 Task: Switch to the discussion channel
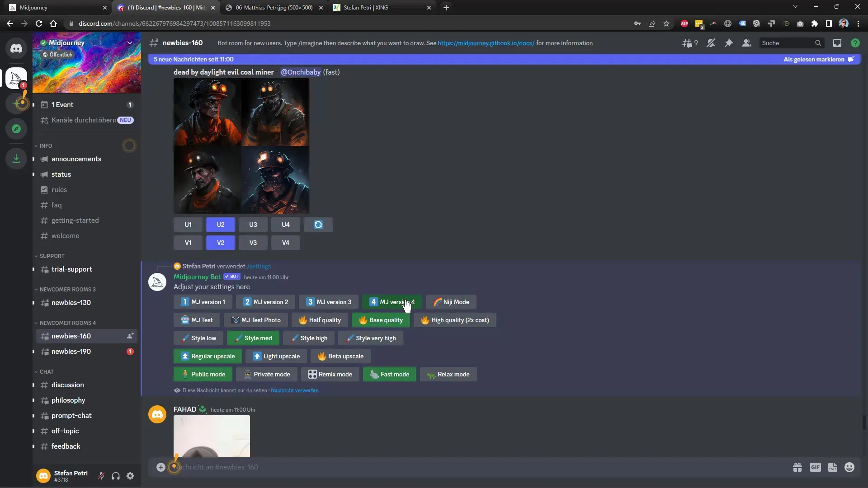(x=67, y=385)
